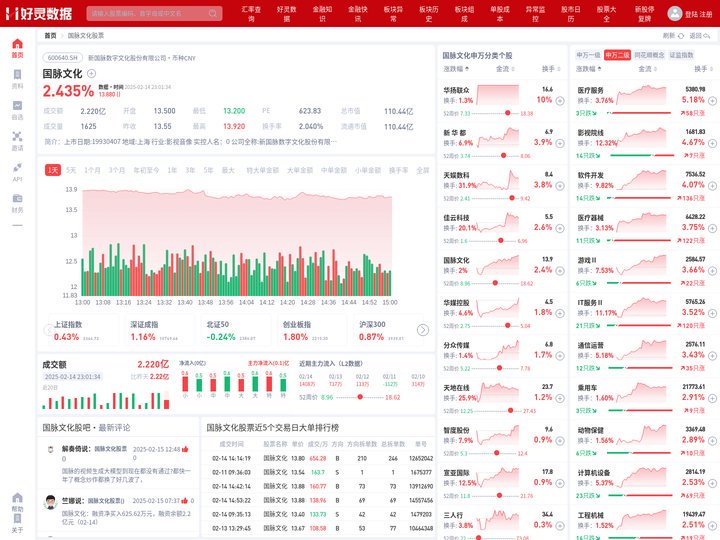Viewport: 720px width, 540px height.
Task: Click the 登陆 注册 login link
Action: [698, 14]
